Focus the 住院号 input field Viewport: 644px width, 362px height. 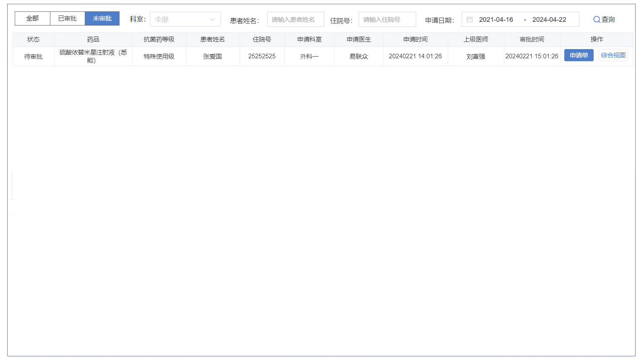click(387, 19)
